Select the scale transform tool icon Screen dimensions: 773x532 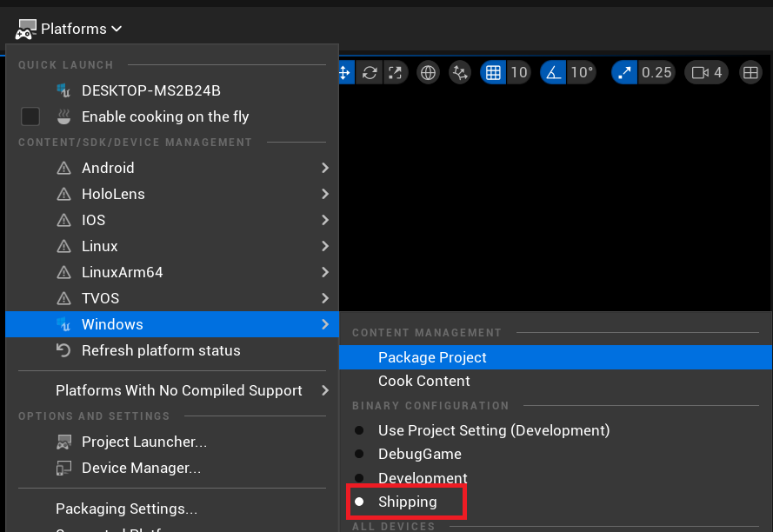point(395,72)
